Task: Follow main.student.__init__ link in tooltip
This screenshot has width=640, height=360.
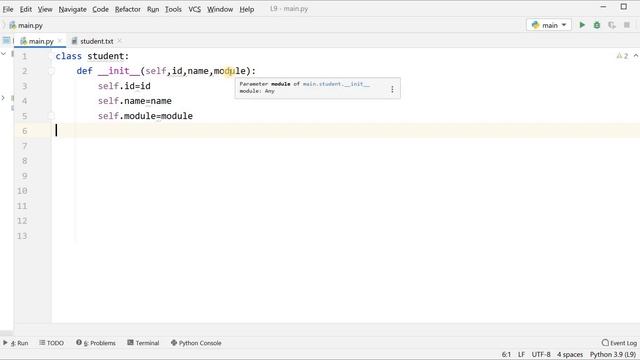Action: (x=336, y=84)
